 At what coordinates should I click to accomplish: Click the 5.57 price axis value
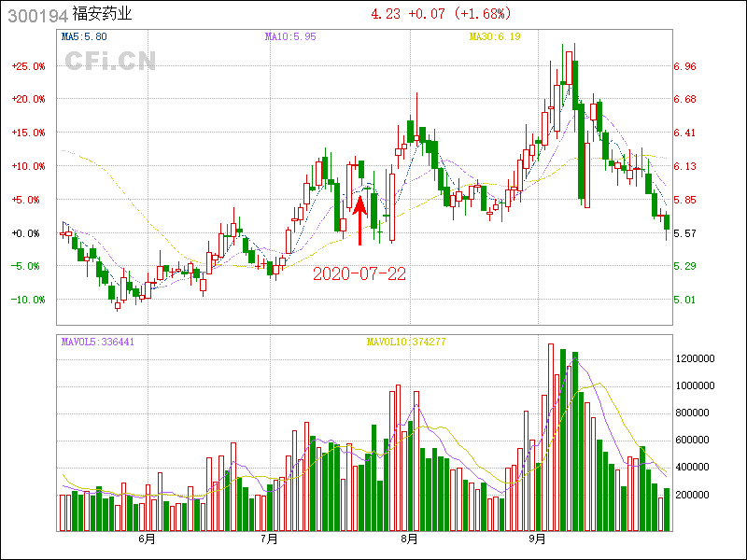684,233
